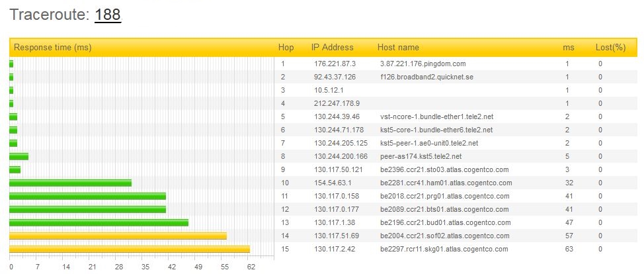
Task: Click the green response bar for hop 10
Action: (x=70, y=183)
